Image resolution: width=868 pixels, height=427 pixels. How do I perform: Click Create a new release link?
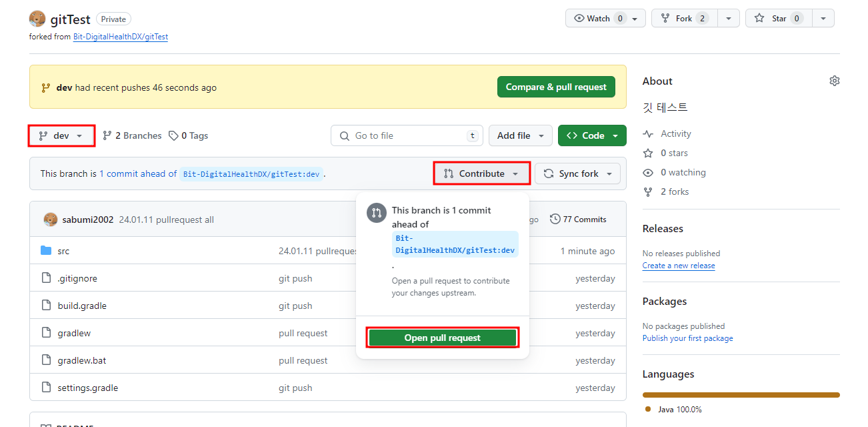tap(679, 266)
